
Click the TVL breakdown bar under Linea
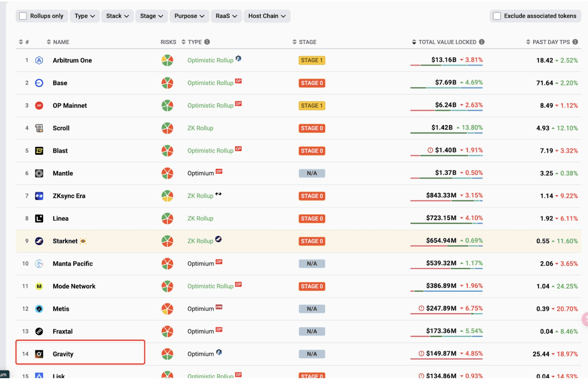coord(446,223)
